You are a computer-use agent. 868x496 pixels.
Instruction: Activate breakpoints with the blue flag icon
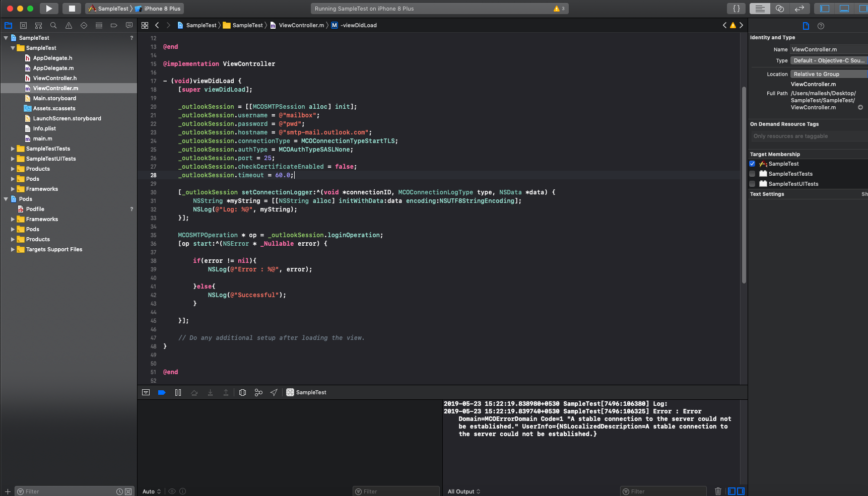pos(161,392)
